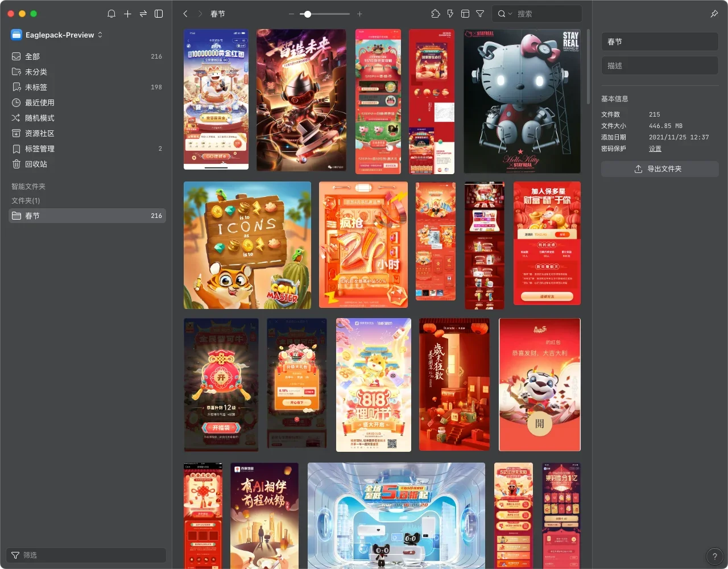Select 未分类 in the sidebar
Screen dimensions: 728x569
(87, 72)
